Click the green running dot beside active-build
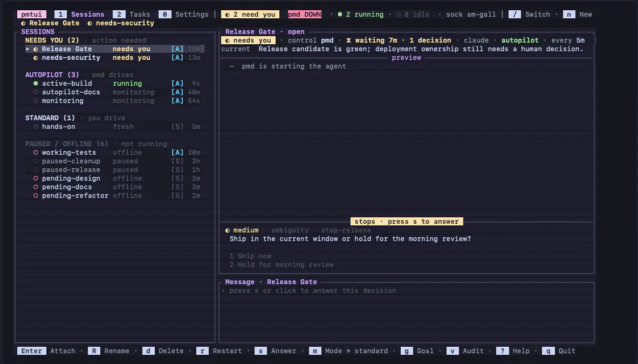The height and width of the screenshot is (364, 638). tap(36, 84)
